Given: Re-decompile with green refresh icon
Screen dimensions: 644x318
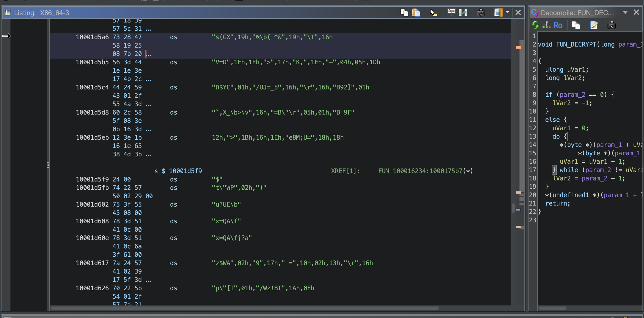Looking at the screenshot, I should (535, 25).
